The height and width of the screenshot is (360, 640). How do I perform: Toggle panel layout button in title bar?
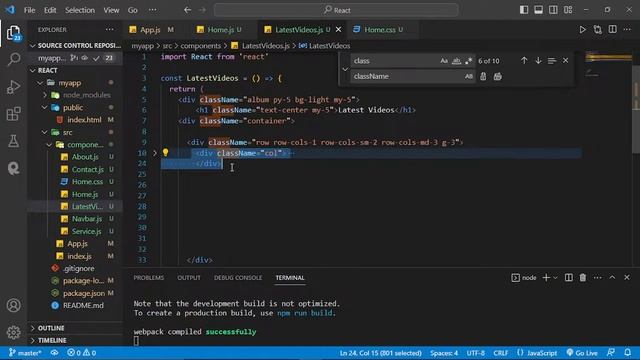[539, 10]
